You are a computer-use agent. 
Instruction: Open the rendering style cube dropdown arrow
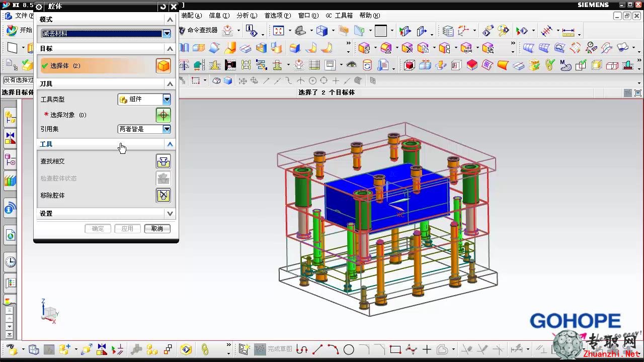[332, 31]
